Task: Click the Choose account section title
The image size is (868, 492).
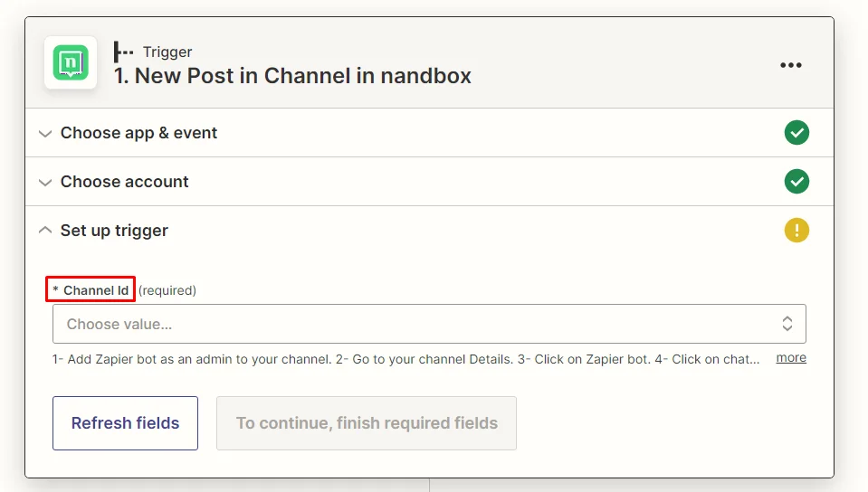Action: coord(125,182)
